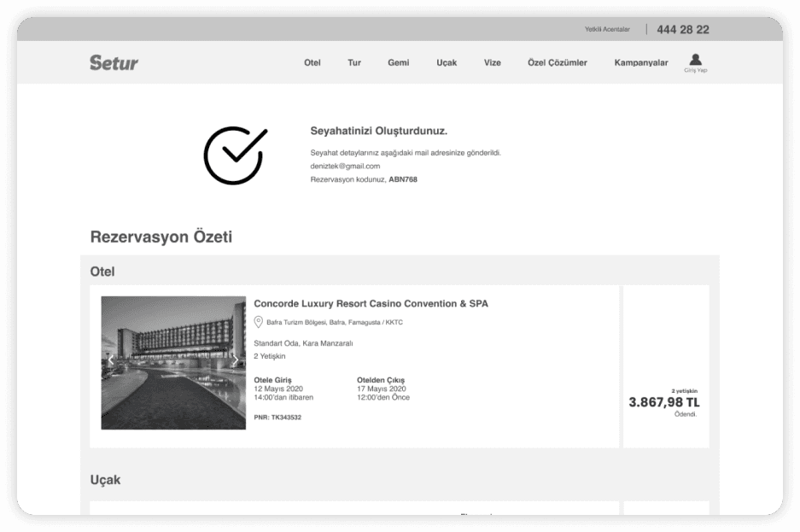The image size is (800, 532).
Task: Click the Otele Giriş label
Action: click(x=273, y=380)
